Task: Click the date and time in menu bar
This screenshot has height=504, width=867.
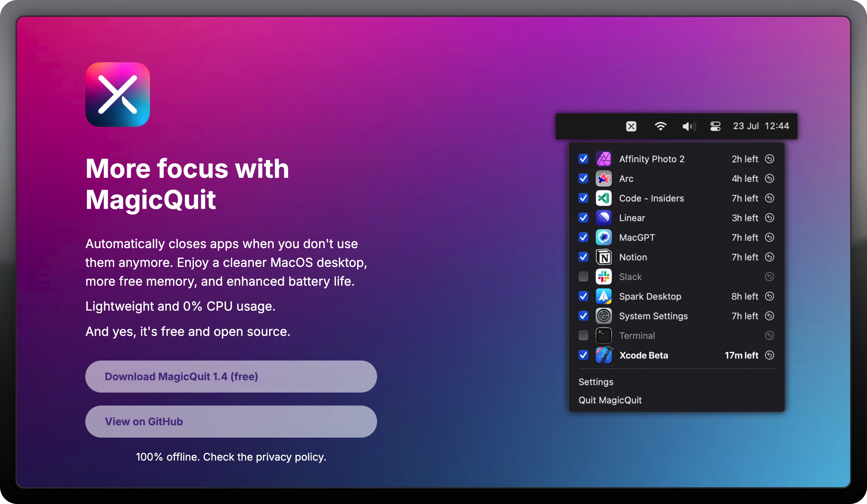Action: (x=761, y=126)
